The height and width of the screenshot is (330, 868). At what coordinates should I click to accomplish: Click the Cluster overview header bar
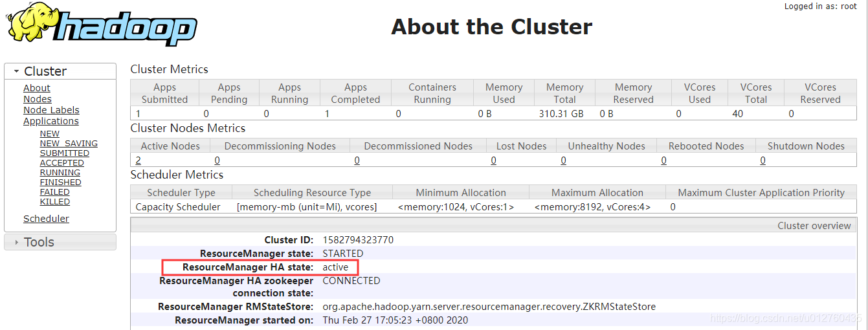coord(494,226)
